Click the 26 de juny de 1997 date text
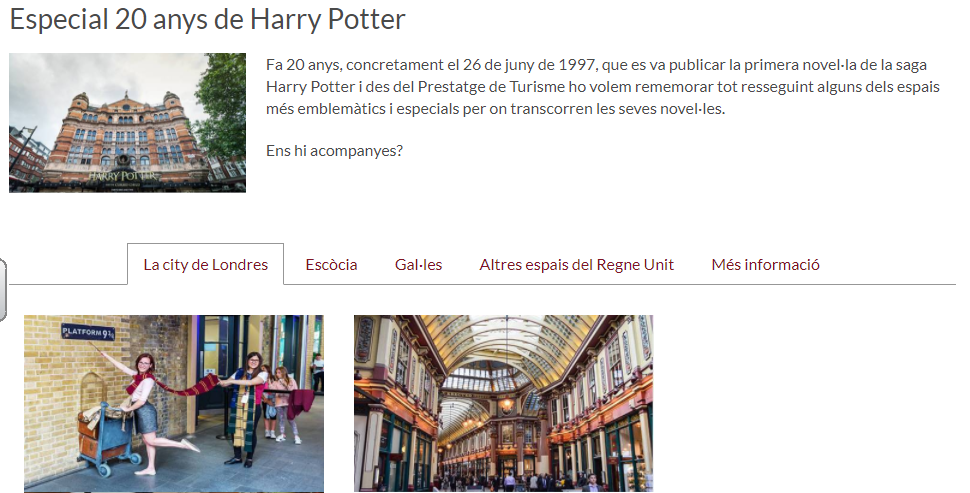 [x=530, y=65]
